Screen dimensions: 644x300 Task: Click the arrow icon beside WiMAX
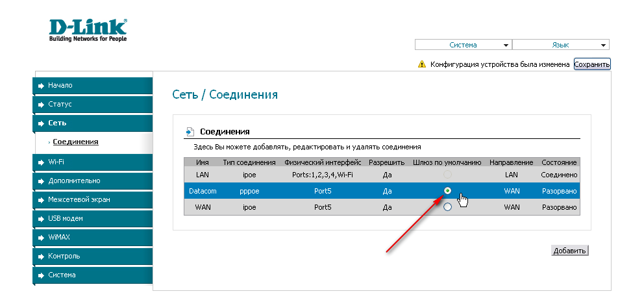(x=41, y=238)
